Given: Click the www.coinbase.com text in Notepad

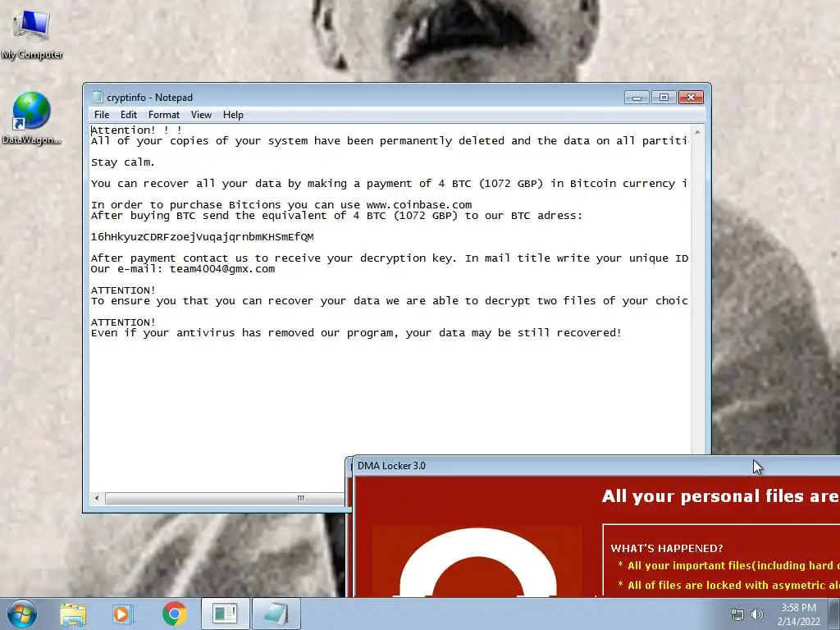Looking at the screenshot, I should coord(419,205).
